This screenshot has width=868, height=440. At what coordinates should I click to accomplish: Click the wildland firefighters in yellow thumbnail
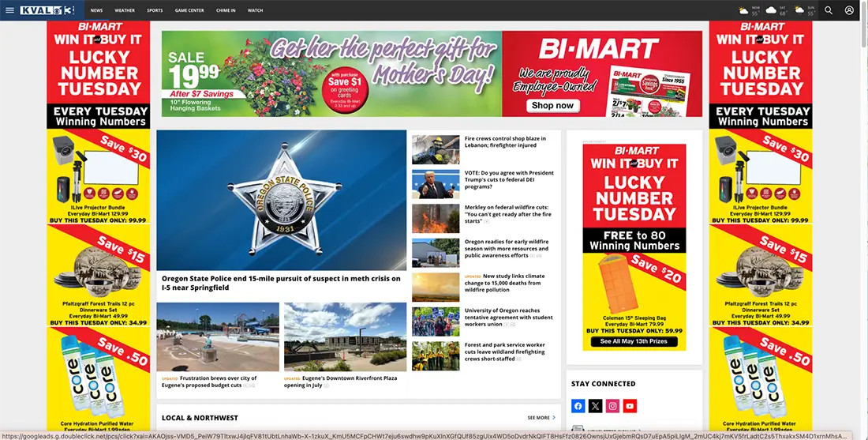(x=436, y=355)
